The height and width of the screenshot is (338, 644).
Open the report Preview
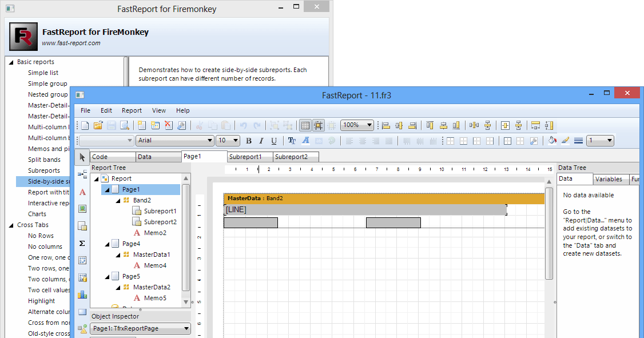[123, 125]
